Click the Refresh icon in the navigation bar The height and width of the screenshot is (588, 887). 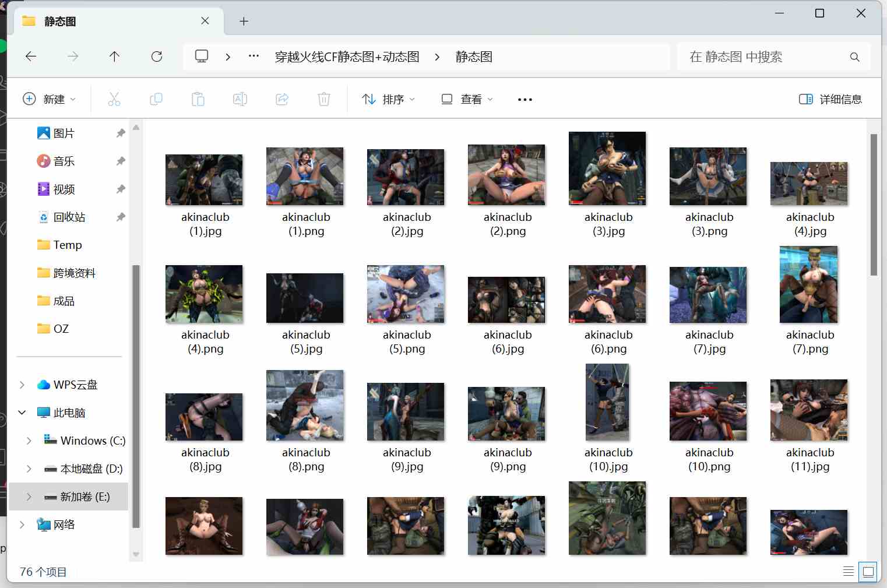coord(156,57)
